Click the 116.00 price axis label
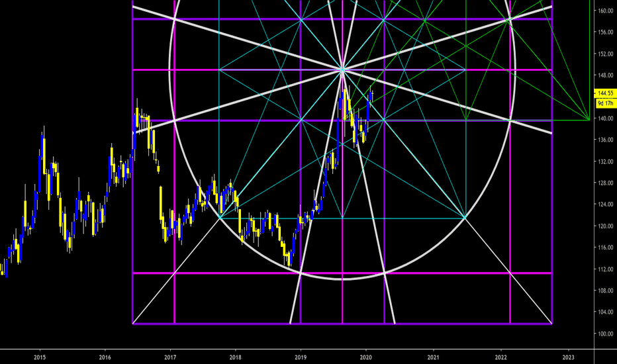This screenshot has width=617, height=364. [x=606, y=248]
